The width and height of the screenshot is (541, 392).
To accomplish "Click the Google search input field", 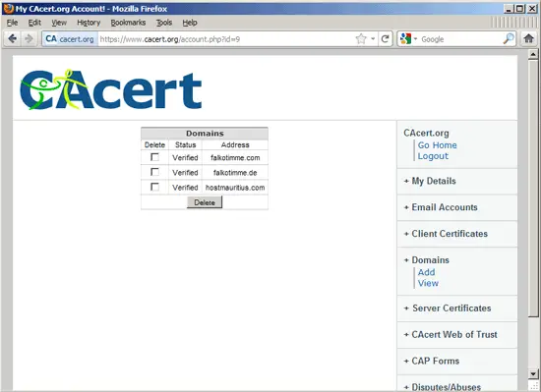I will tap(460, 39).
